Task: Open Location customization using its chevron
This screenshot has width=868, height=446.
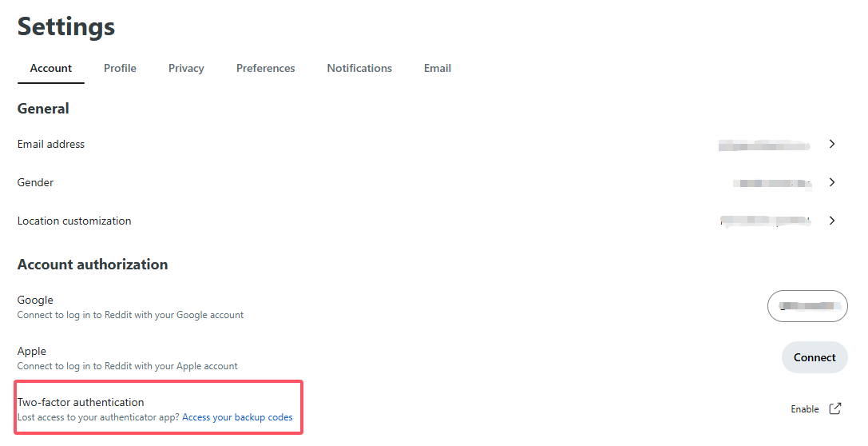Action: [x=831, y=221]
